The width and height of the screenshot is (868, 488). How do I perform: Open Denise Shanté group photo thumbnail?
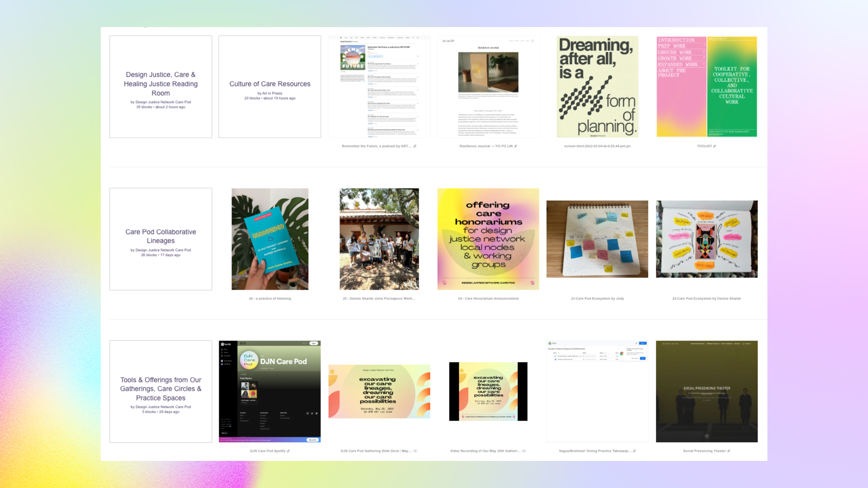tap(379, 239)
